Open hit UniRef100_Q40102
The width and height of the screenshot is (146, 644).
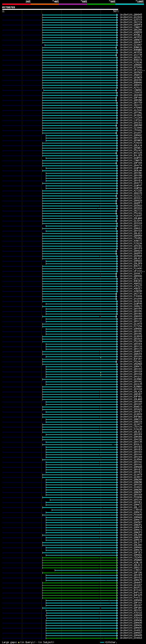point(131,376)
